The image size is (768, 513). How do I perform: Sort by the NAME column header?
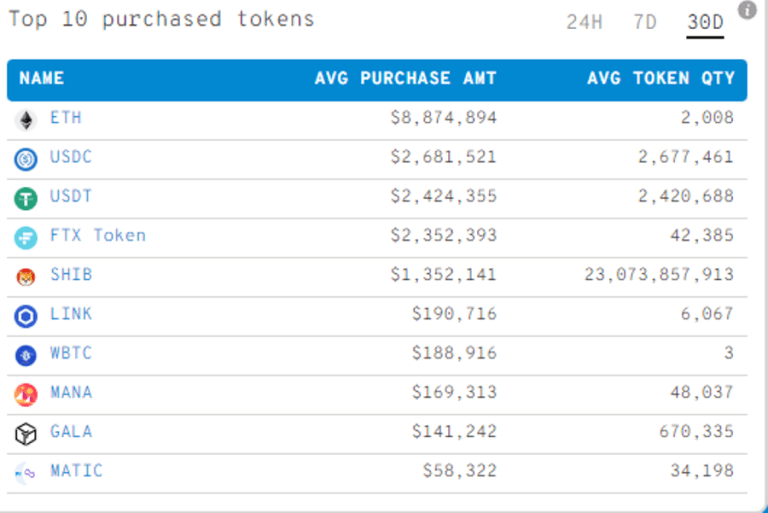click(x=42, y=78)
